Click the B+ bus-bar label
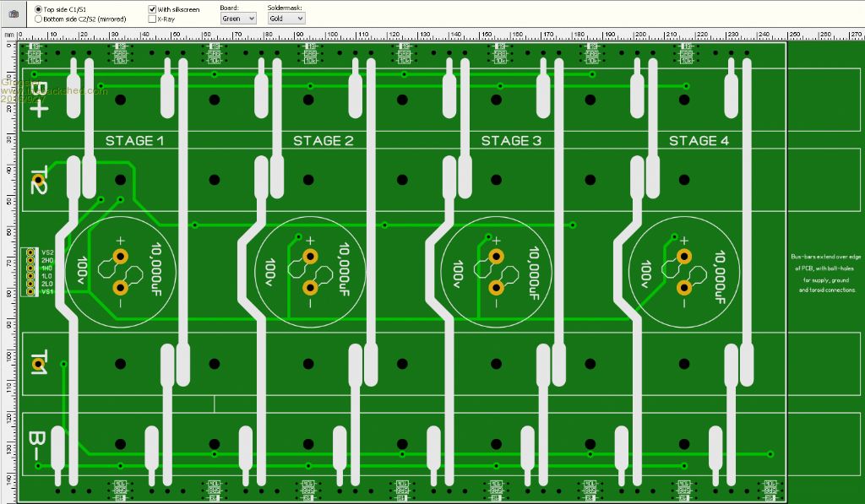 coord(39,100)
